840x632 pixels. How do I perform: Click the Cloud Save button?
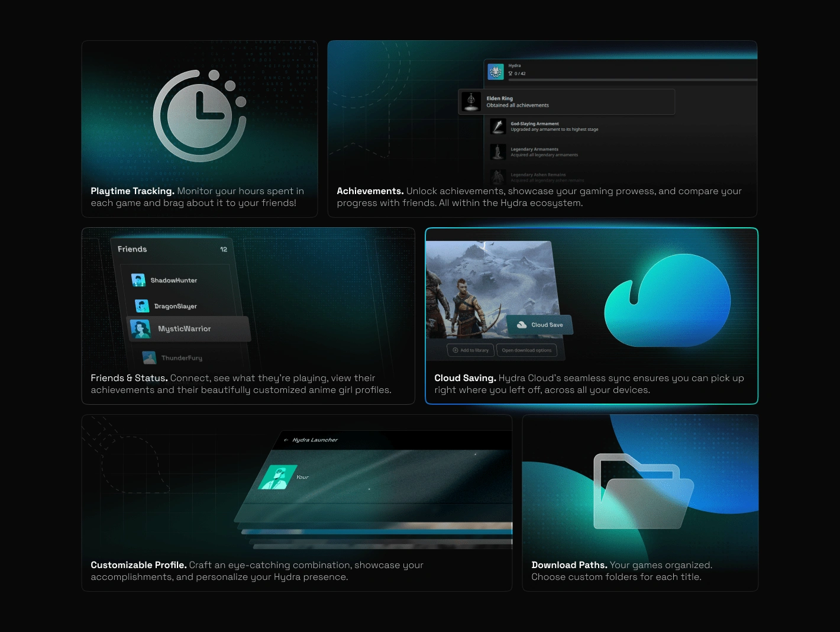click(x=540, y=325)
